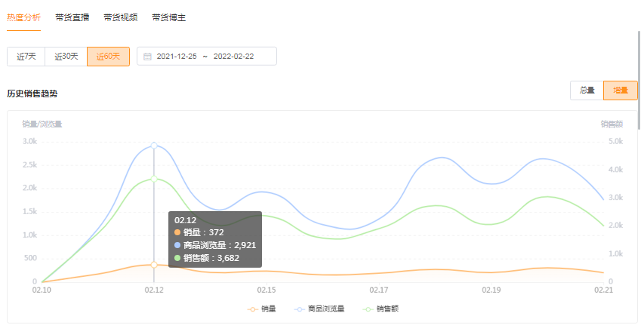This screenshot has height=325, width=644.
Task: Select the 近7天 time range
Action: click(x=26, y=57)
